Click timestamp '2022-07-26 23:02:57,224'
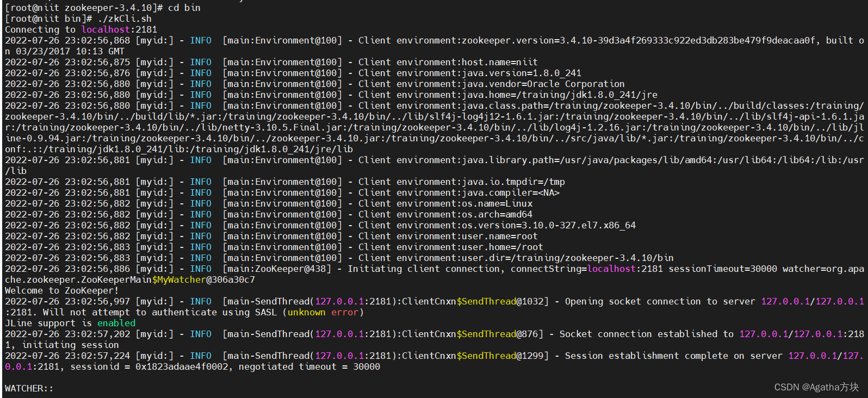This screenshot has height=398, width=868. click(x=67, y=356)
